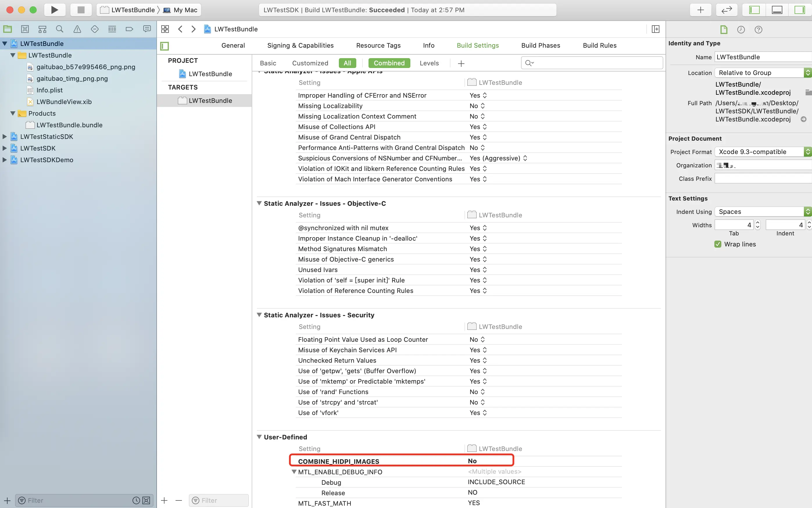
Task: Collapse the User-Defined settings section
Action: (259, 437)
